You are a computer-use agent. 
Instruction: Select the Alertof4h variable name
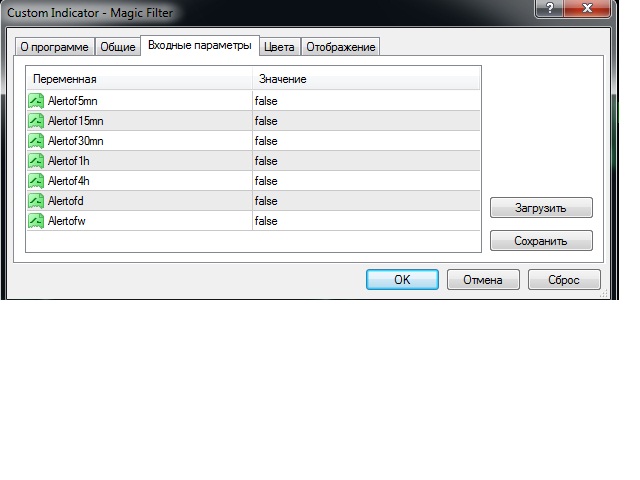pos(69,181)
